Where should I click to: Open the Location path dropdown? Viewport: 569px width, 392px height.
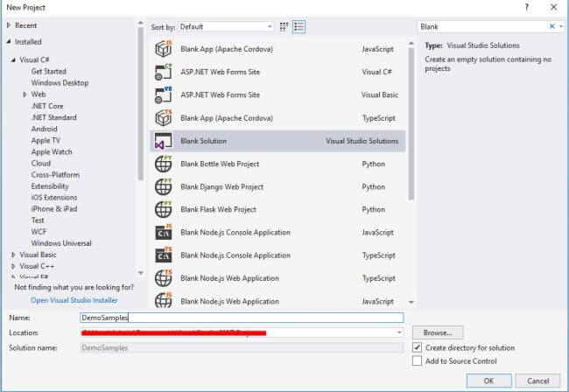(399, 332)
